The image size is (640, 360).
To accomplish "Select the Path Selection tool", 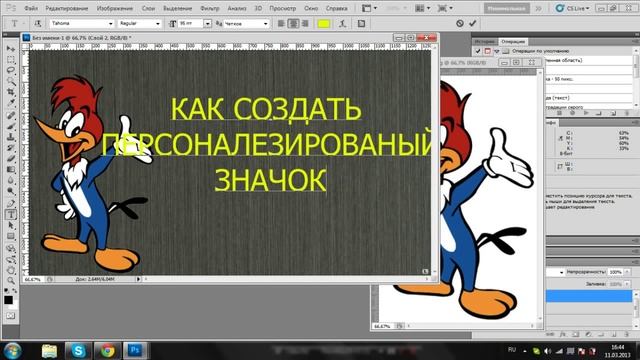I will [11, 226].
